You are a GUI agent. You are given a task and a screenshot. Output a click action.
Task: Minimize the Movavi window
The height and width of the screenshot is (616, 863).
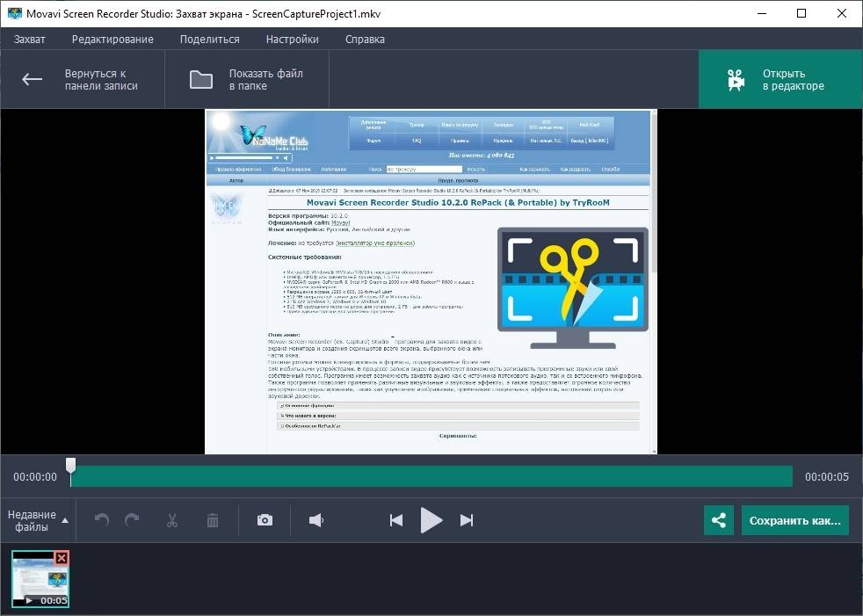[762, 13]
